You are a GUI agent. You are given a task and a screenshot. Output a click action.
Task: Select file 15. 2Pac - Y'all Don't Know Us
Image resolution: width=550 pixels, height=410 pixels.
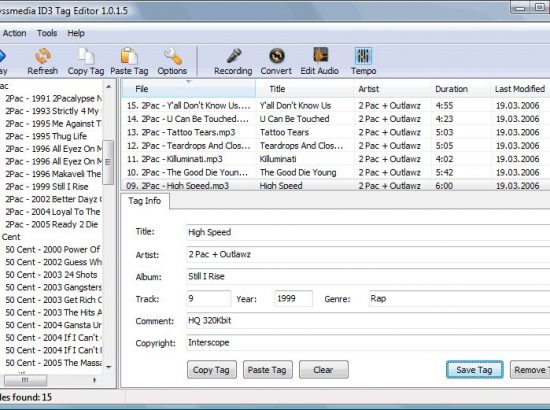point(189,106)
